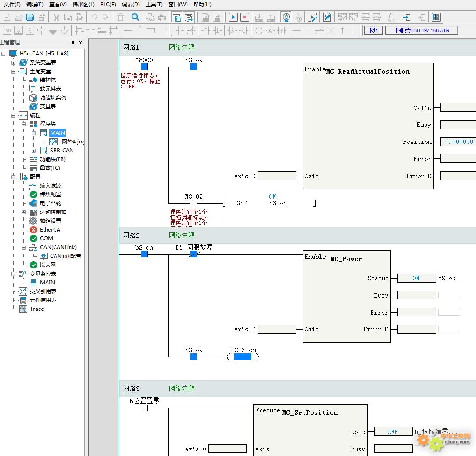Collapse the 编程 tree node
The width and height of the screenshot is (476, 456).
[13, 115]
